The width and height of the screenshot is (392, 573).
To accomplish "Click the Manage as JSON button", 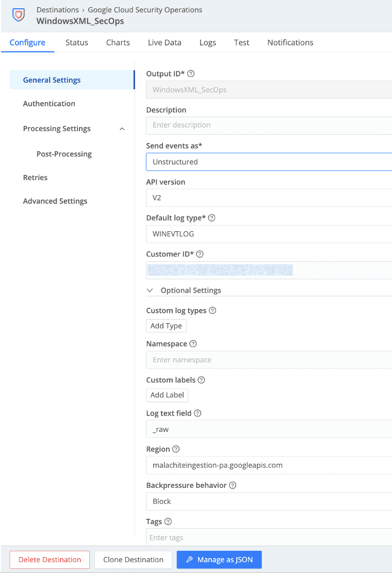I will pos(219,560).
